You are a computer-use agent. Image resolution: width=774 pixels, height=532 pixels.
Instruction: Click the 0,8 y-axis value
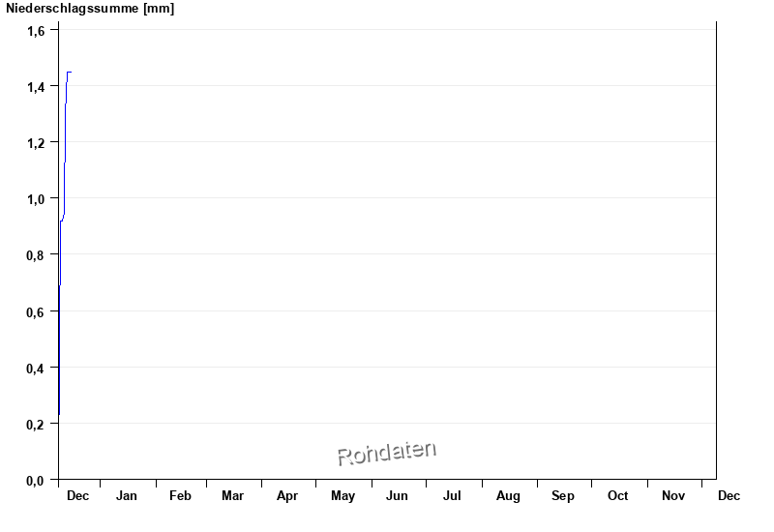tap(37, 255)
